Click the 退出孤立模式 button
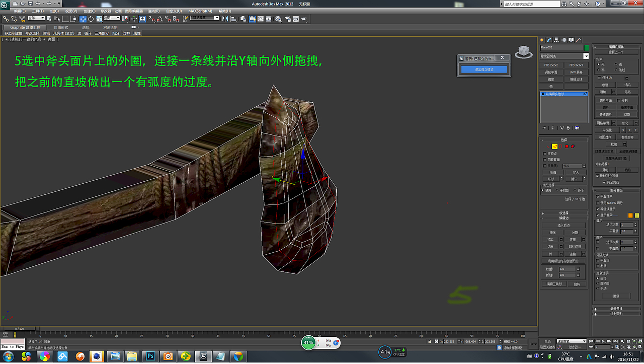Screen dimensions: 644x364 click(484, 69)
